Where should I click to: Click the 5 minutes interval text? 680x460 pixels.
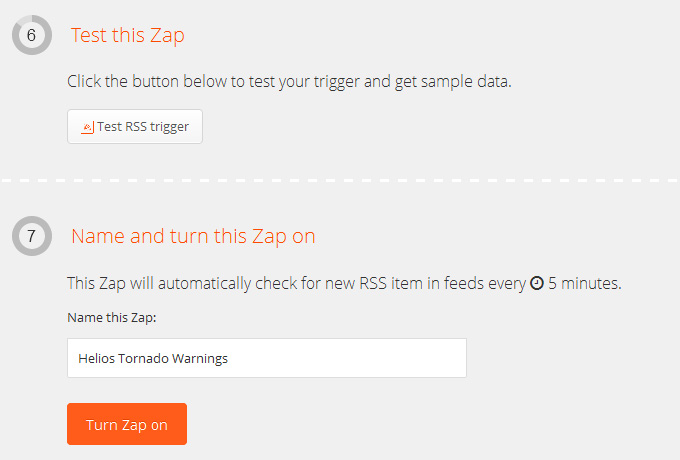pos(585,283)
